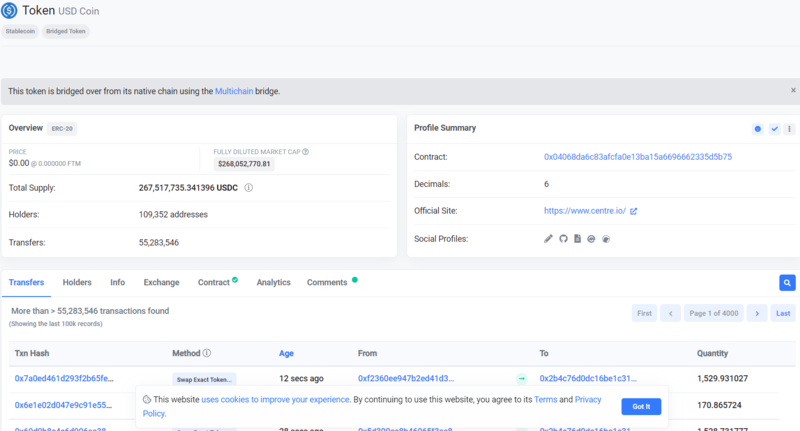This screenshot has height=431, width=800.
Task: Open recipient address 0x2b4c76d0dc16be1c31... in first row
Action: [588, 378]
